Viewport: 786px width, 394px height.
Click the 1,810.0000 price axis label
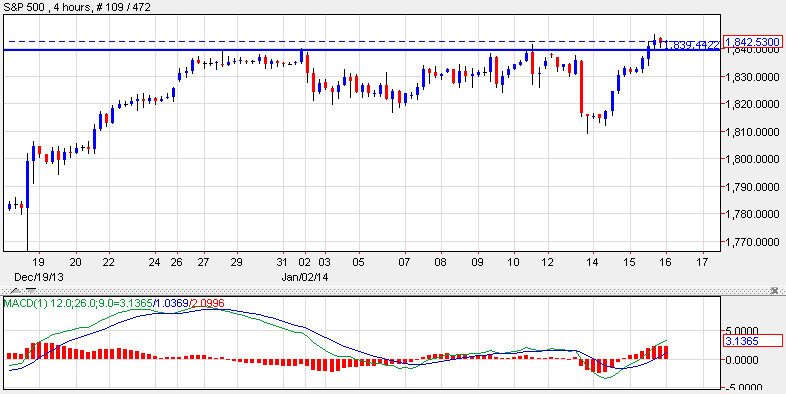click(753, 132)
